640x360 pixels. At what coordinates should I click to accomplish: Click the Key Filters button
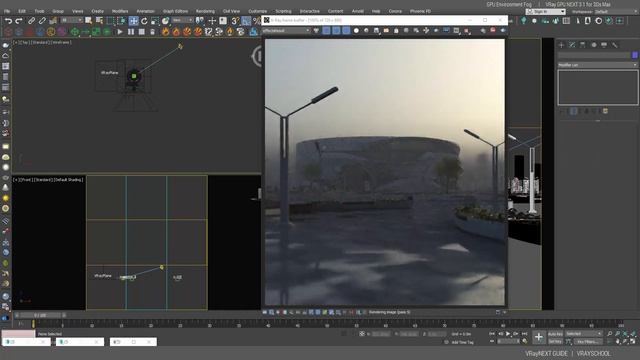point(588,342)
